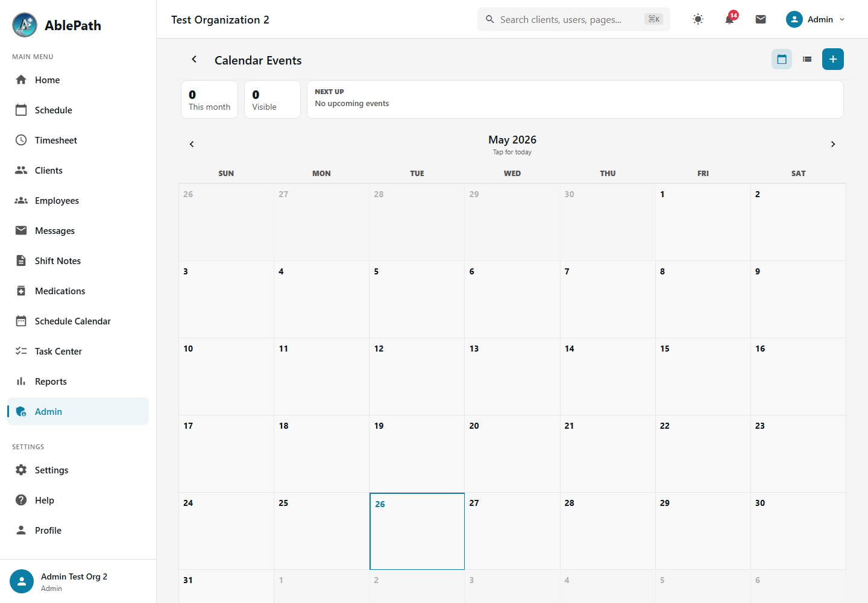Open Messages in sidebar
The width and height of the screenshot is (868, 603).
[78, 230]
